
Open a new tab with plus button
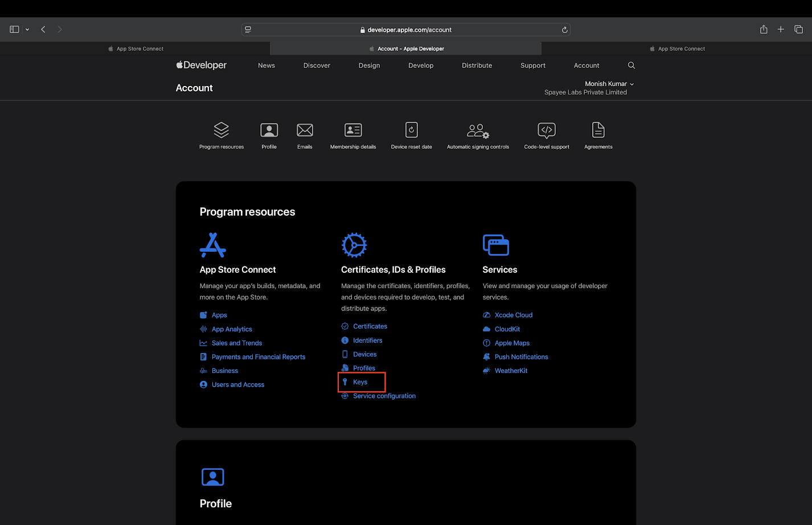click(x=781, y=30)
